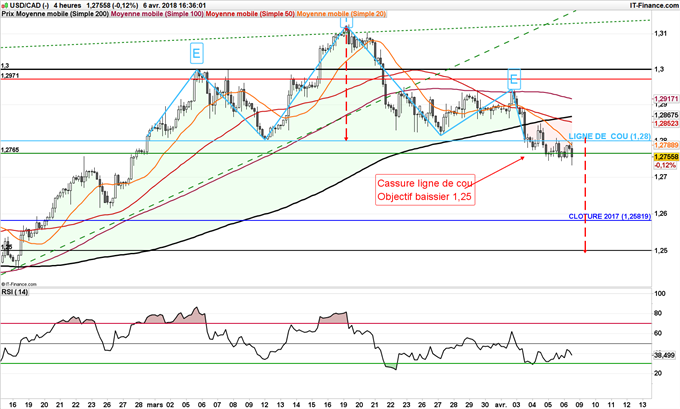Click the '1,2765' support level label
Screen dimensions: 680x409
click(x=10, y=150)
